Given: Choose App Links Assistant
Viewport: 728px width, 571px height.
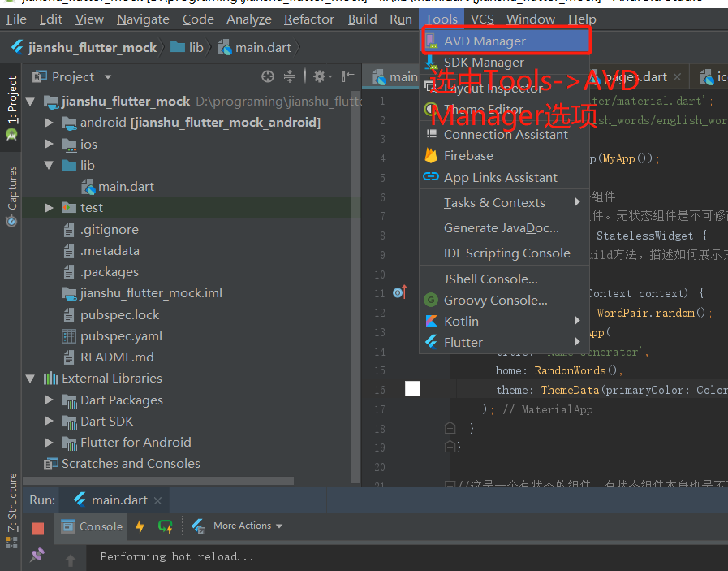Looking at the screenshot, I should (x=505, y=178).
